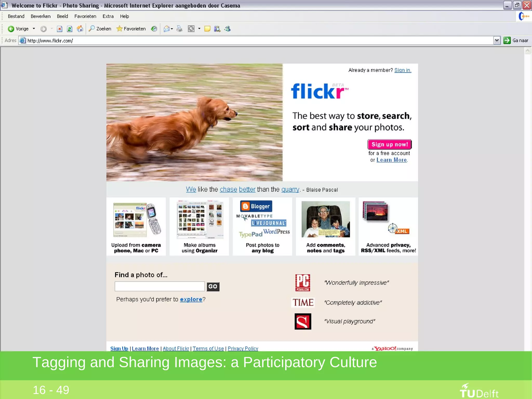This screenshot has width=532, height=399.
Task: Click the Stop page icon
Action: (59, 29)
